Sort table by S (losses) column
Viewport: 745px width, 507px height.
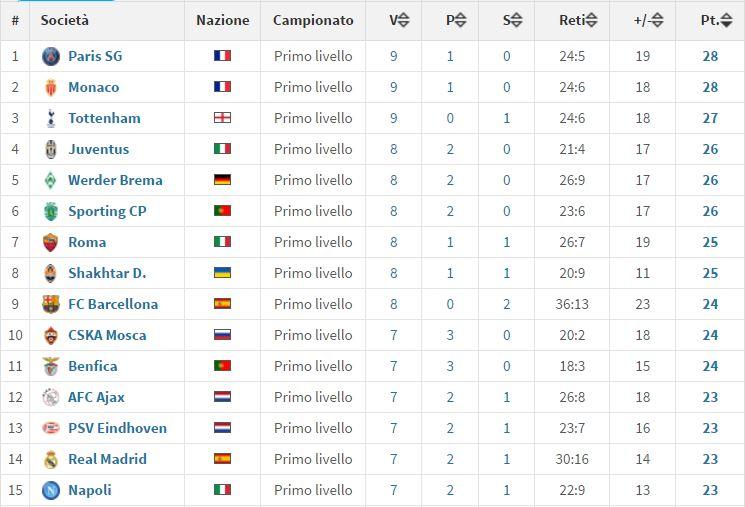click(512, 20)
